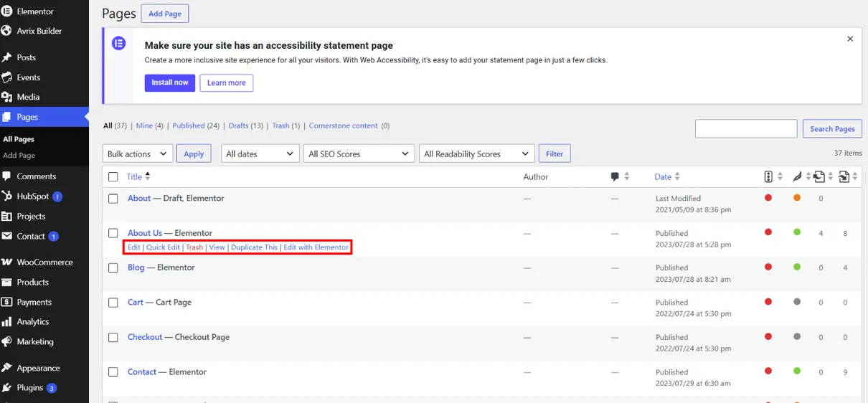The height and width of the screenshot is (403, 868).
Task: Focus the page search input field
Action: [746, 128]
